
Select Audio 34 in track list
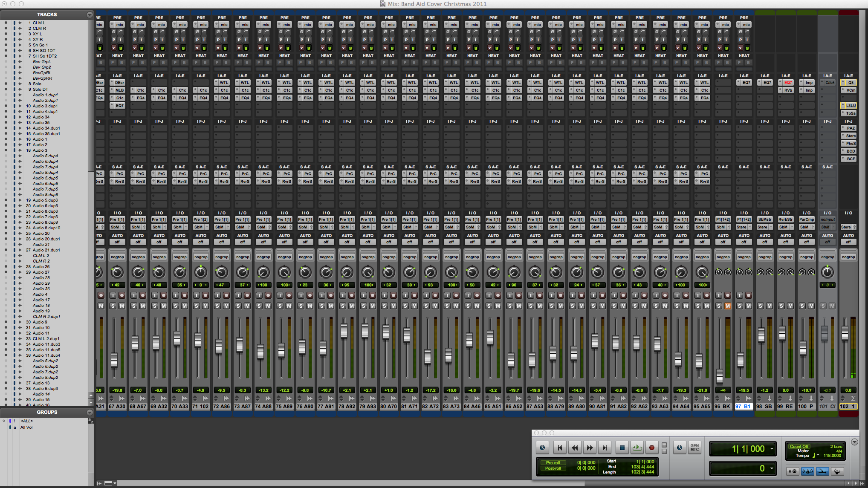41,117
